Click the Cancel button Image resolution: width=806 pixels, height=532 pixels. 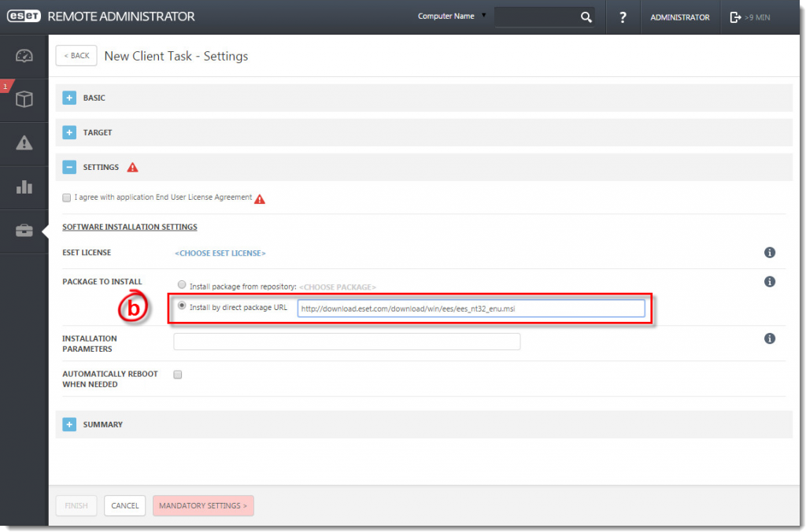click(125, 506)
